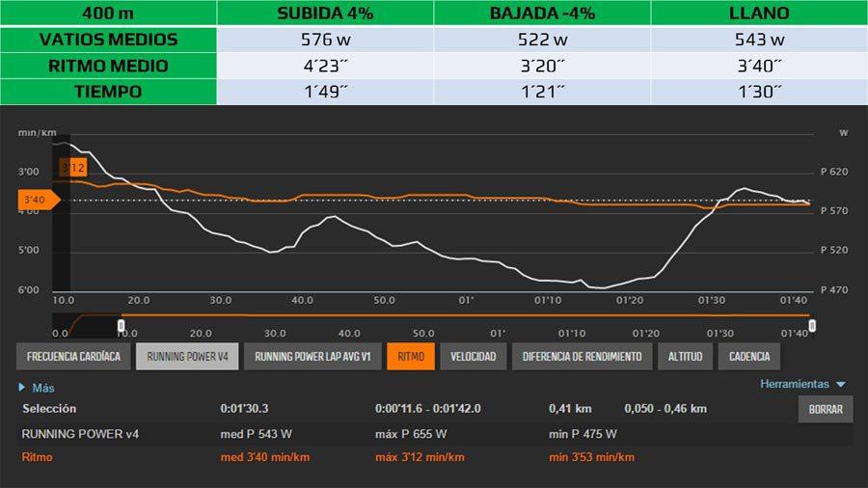Enable Diferencia de Rendimiento series
The width and height of the screenshot is (868, 488).
582,356
